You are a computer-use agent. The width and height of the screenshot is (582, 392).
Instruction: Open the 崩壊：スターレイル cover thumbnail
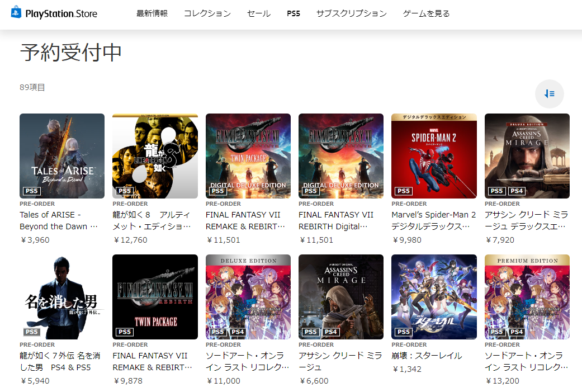(x=434, y=297)
